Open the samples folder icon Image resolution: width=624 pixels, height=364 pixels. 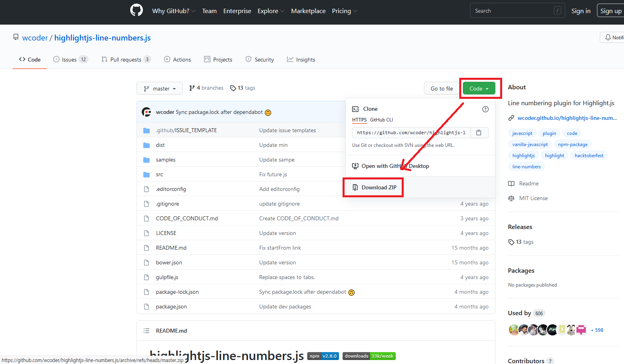click(x=146, y=160)
